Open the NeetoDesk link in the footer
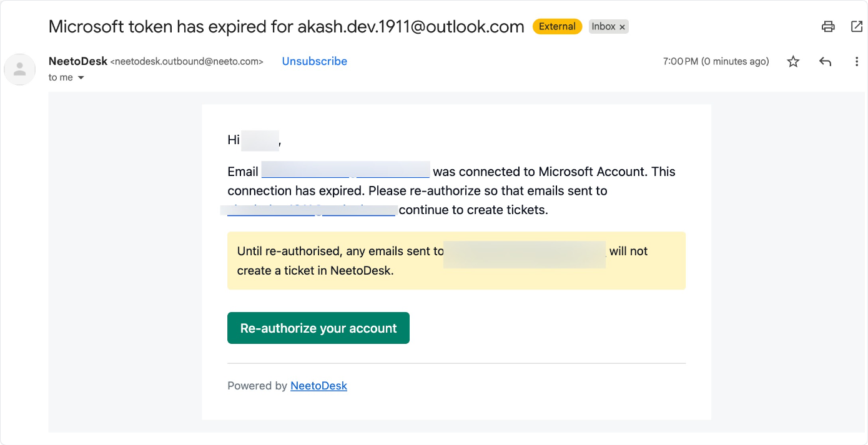Screen dimensions: 868x445 tap(318, 386)
